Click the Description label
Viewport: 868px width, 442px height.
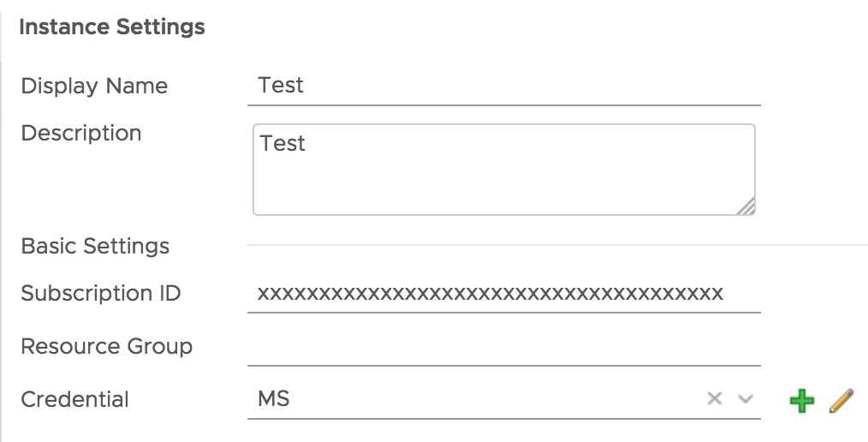point(81,134)
